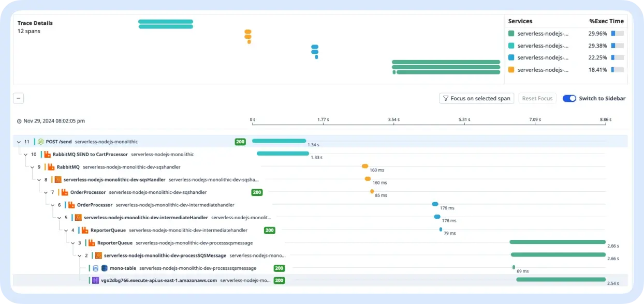This screenshot has width=644, height=304.
Task: Collapse all spans with the minus button
Action: [x=18, y=98]
